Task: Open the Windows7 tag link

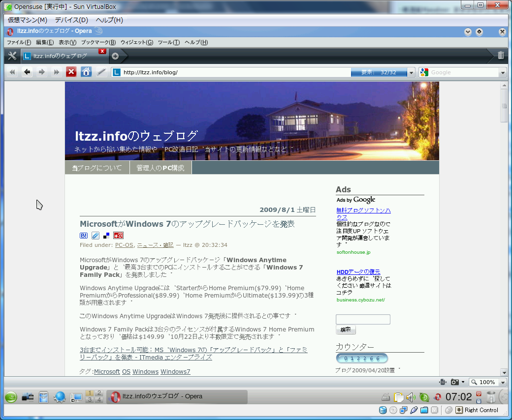Action: [175, 371]
